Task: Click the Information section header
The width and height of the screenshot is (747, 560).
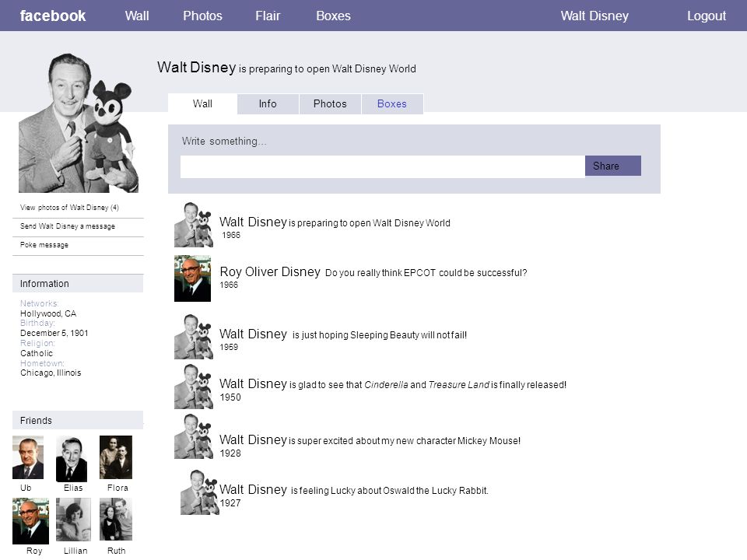Action: point(78,283)
